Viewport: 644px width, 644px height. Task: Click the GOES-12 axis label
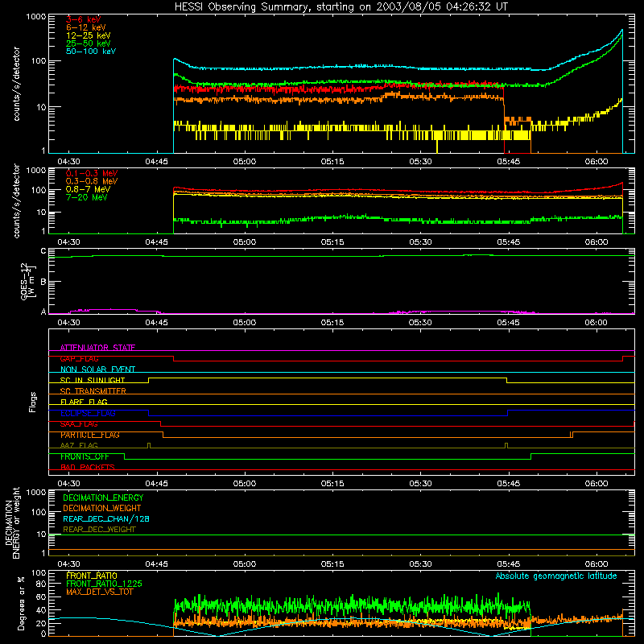click(28, 281)
